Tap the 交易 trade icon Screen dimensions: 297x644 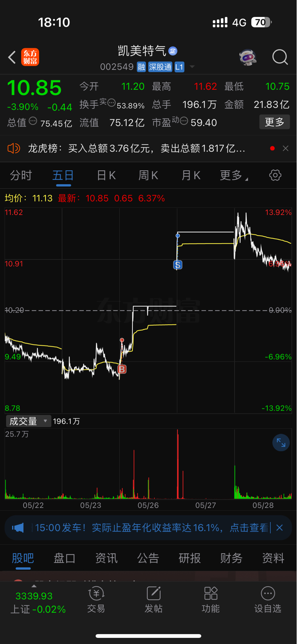pos(96,600)
